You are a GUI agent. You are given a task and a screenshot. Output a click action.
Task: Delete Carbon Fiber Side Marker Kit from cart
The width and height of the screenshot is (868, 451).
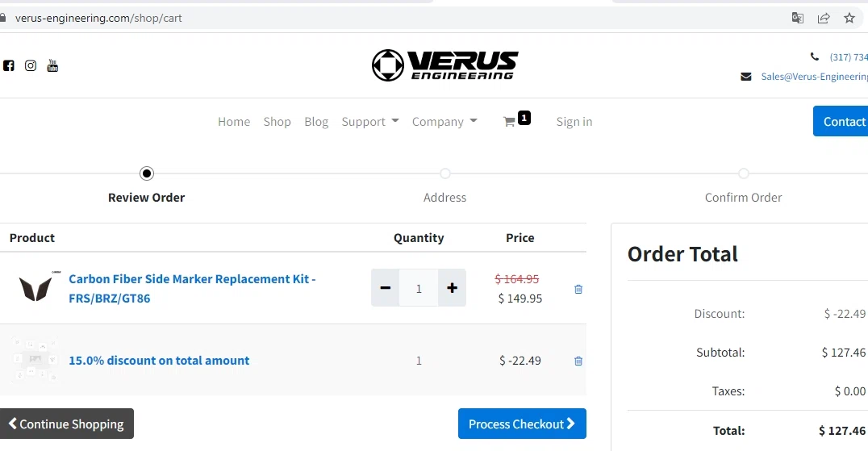tap(578, 289)
